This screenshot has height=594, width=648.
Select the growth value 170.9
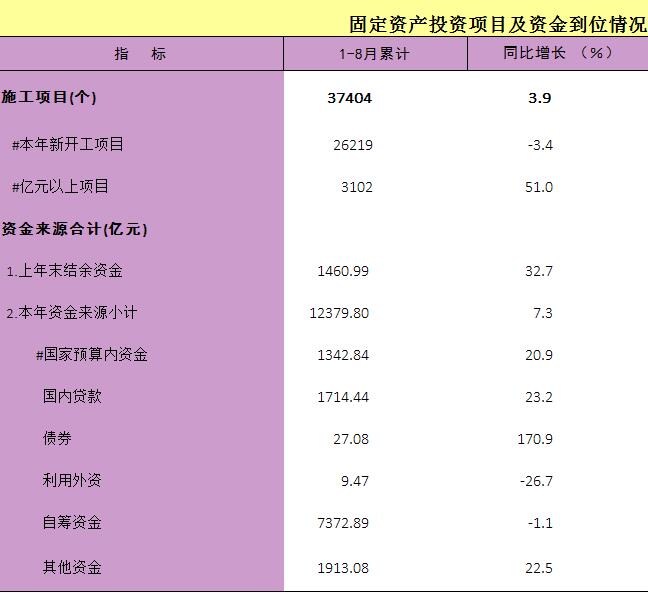coord(535,439)
